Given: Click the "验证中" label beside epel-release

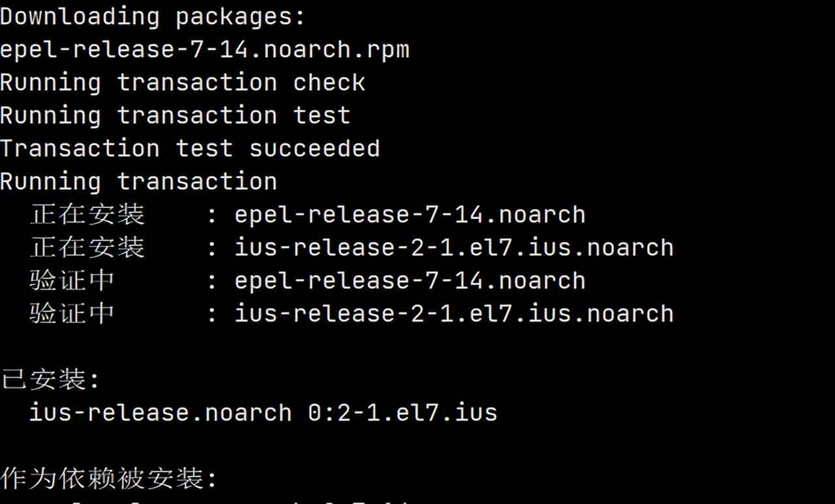Looking at the screenshot, I should [x=72, y=280].
